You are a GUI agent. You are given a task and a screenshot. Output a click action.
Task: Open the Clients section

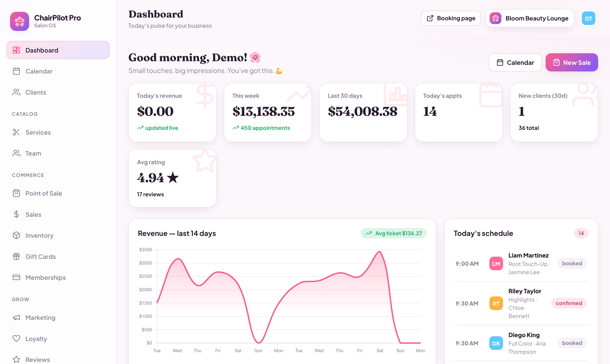pyautogui.click(x=58, y=92)
